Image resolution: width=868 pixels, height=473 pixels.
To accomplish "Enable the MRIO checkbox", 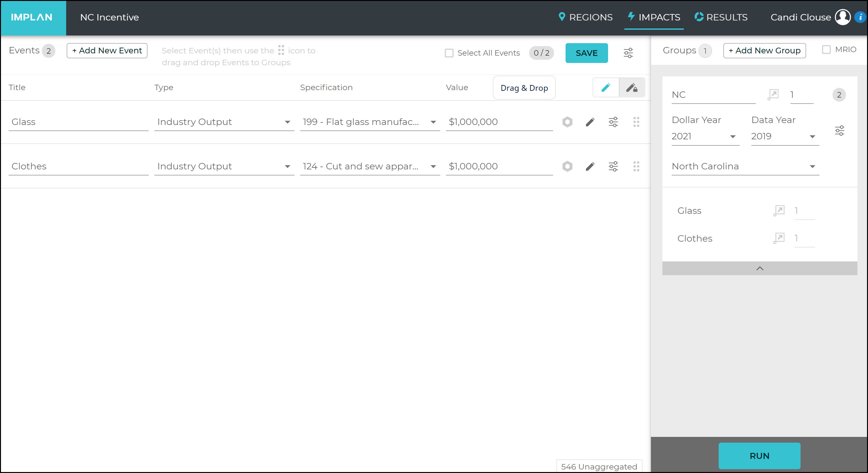I will click(x=826, y=50).
